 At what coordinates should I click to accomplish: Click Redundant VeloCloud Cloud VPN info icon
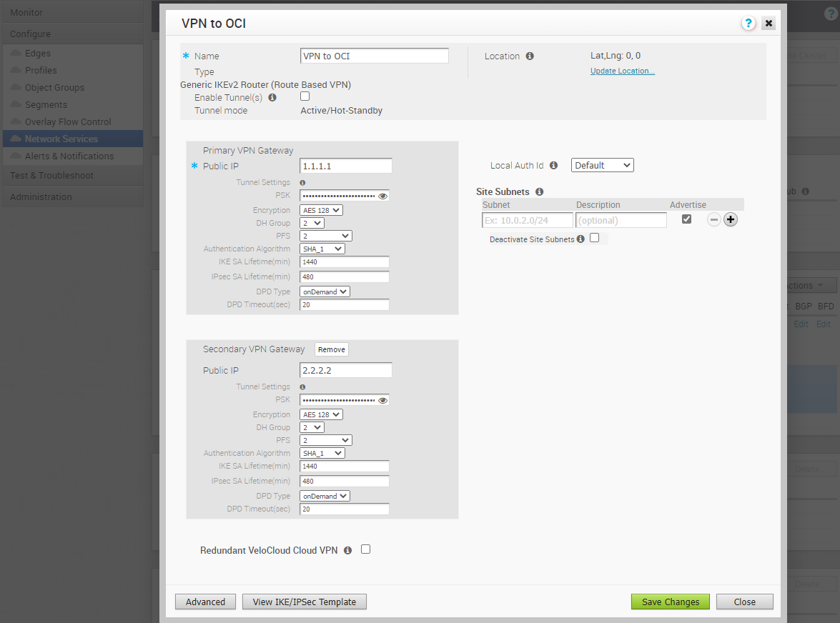click(347, 551)
